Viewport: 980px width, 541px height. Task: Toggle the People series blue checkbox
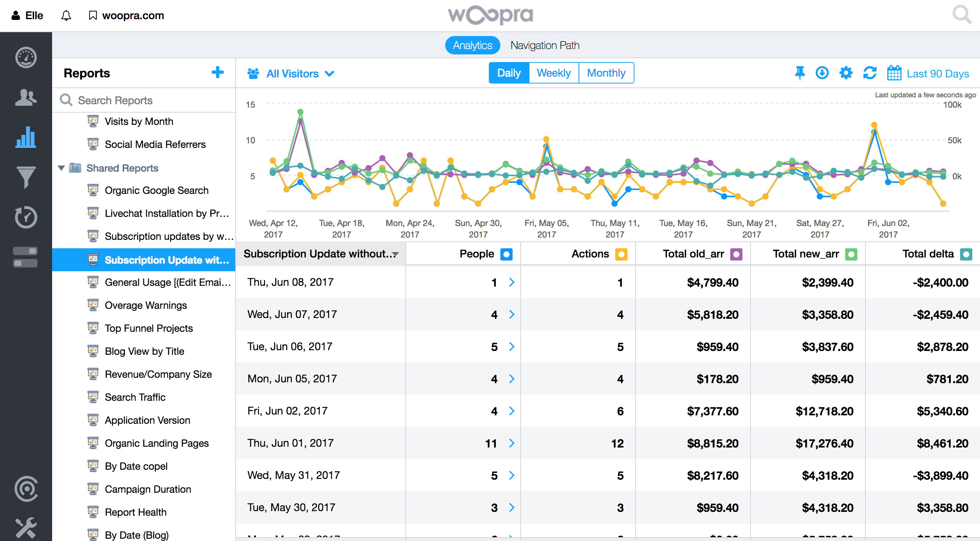coord(506,254)
